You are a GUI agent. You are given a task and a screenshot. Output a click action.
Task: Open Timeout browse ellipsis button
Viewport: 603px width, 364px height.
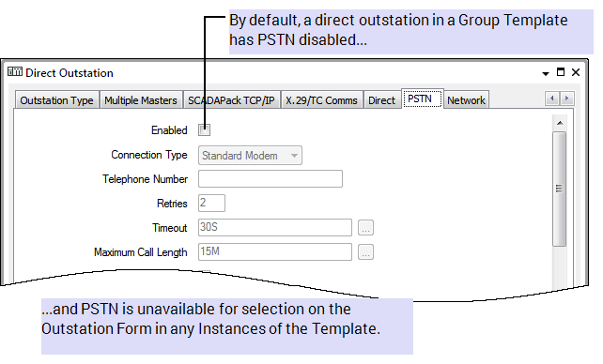point(365,228)
